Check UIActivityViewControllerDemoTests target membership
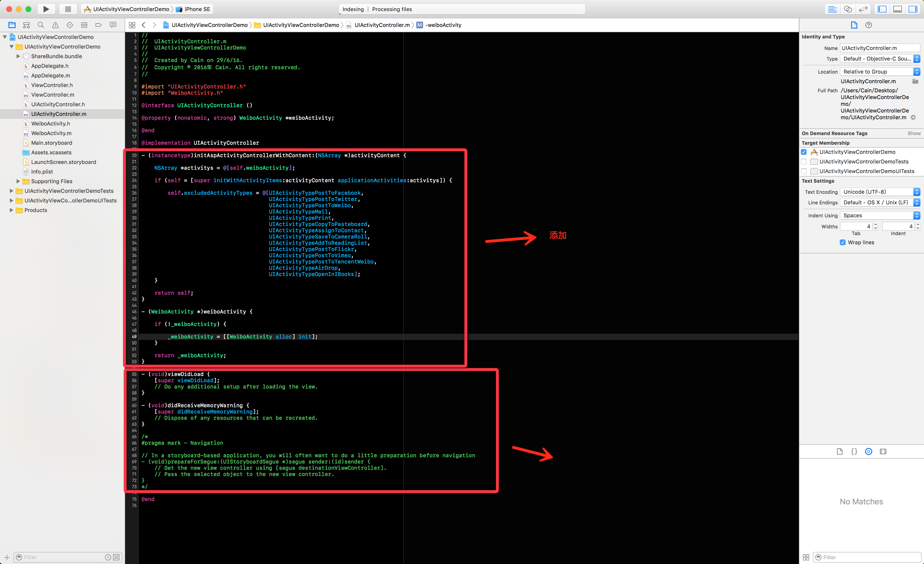 tap(804, 162)
